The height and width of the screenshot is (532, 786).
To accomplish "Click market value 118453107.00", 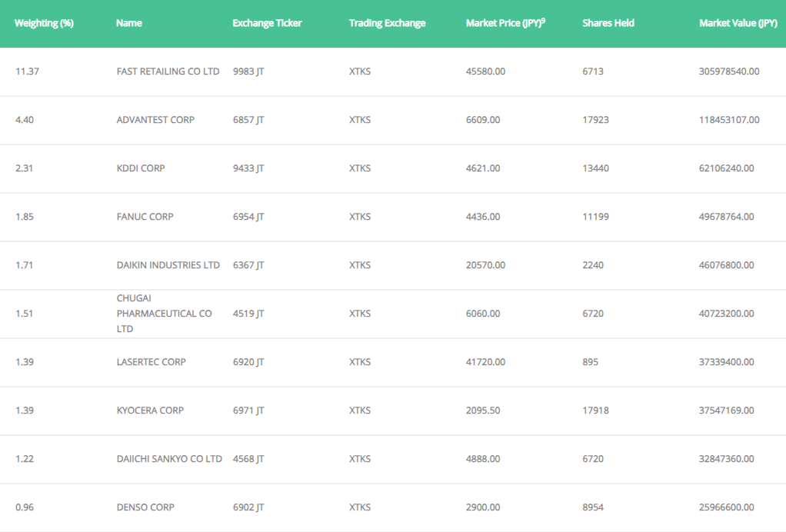I will (729, 120).
